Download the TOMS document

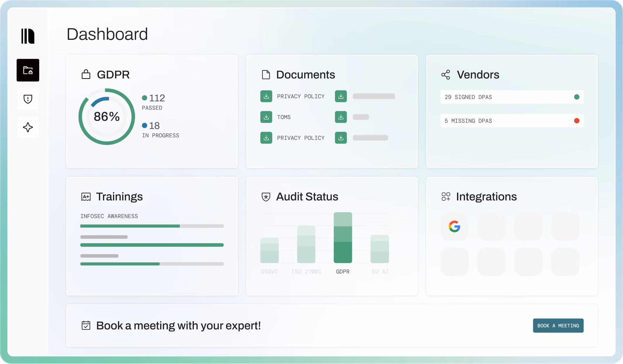[x=266, y=117]
